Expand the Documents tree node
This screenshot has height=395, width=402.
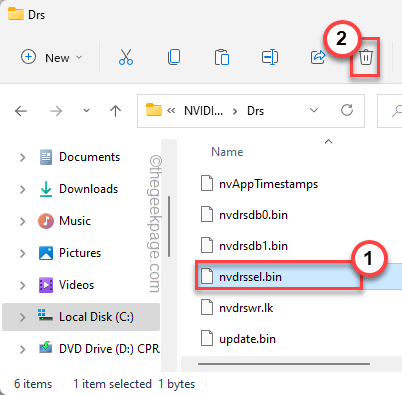(x=22, y=157)
